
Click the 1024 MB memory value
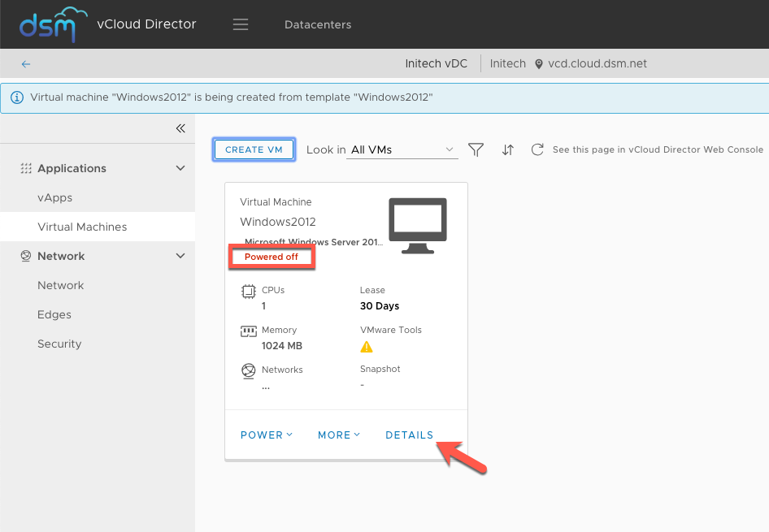(x=282, y=346)
